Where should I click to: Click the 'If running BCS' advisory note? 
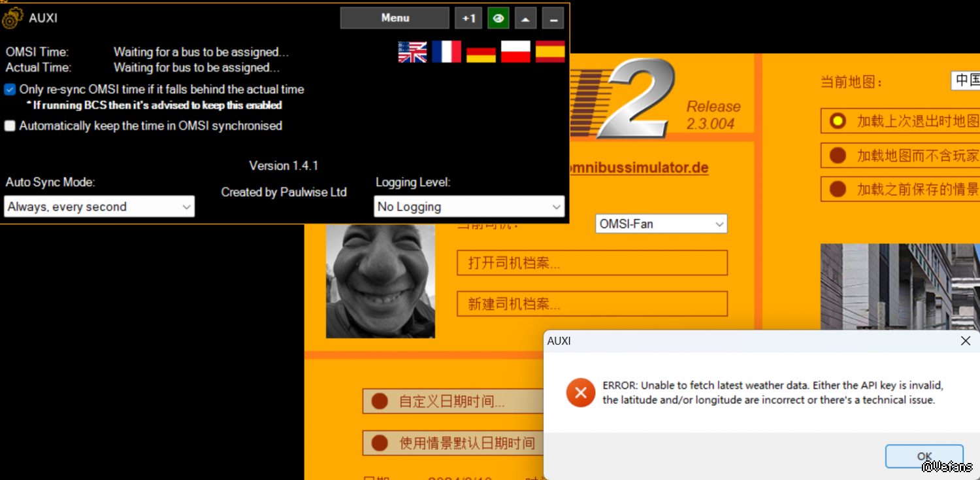coord(154,105)
